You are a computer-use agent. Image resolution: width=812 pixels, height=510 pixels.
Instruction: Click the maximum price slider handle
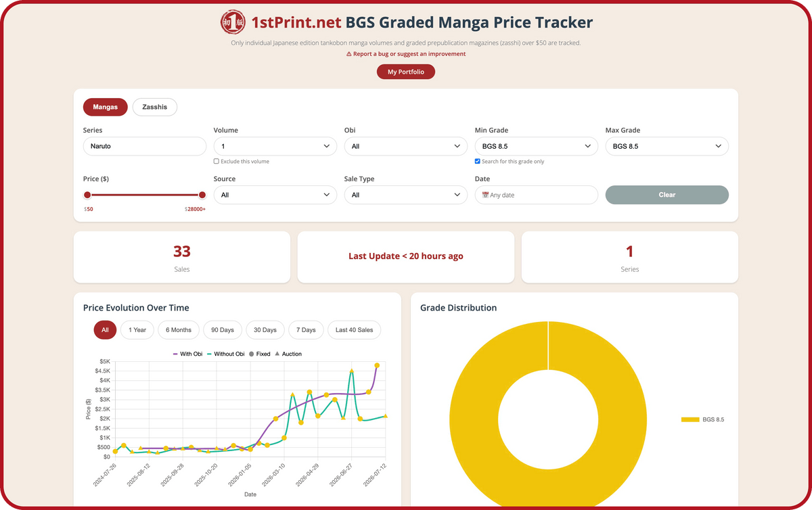point(202,195)
